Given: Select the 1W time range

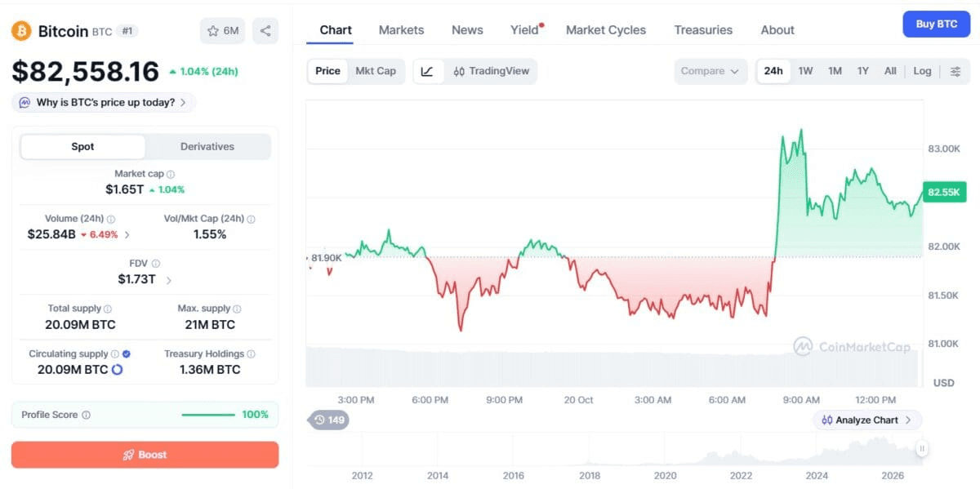Looking at the screenshot, I should [x=805, y=71].
